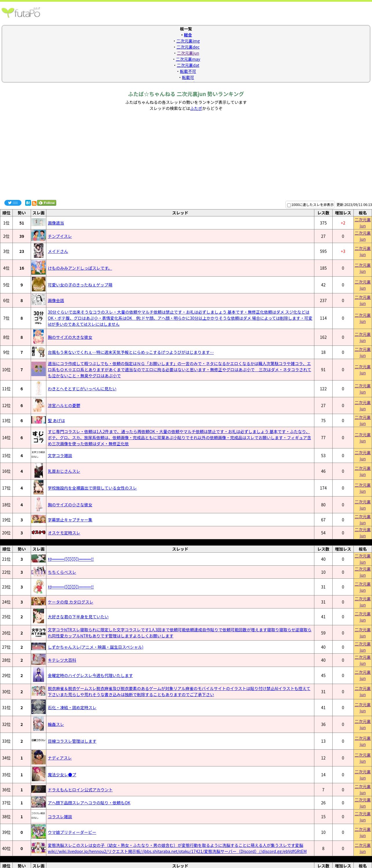Viewport: 372px width, 868px height.
Task: Open thread ナディアスレ
Action: click(x=60, y=758)
